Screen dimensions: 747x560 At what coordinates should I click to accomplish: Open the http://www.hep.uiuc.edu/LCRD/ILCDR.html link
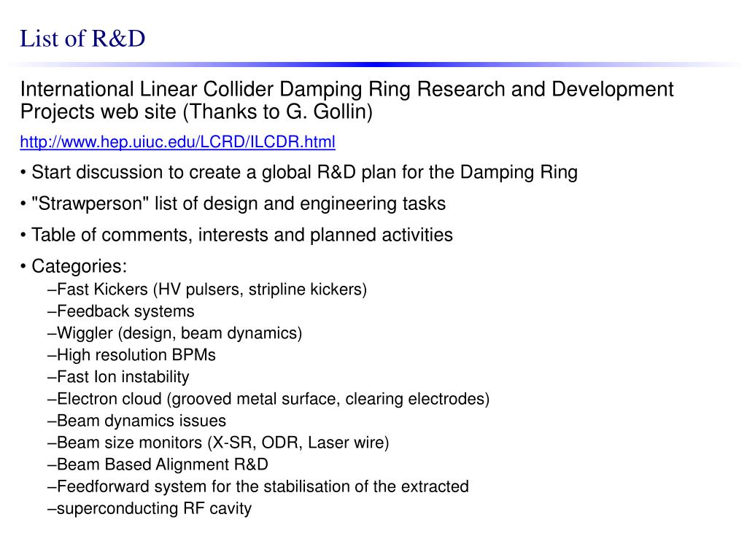click(178, 142)
